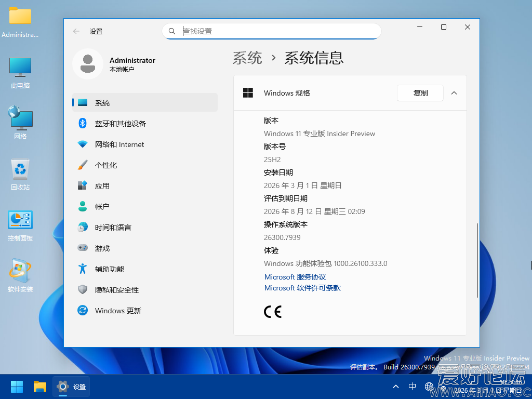Show hidden tray icons chevron

395,387
